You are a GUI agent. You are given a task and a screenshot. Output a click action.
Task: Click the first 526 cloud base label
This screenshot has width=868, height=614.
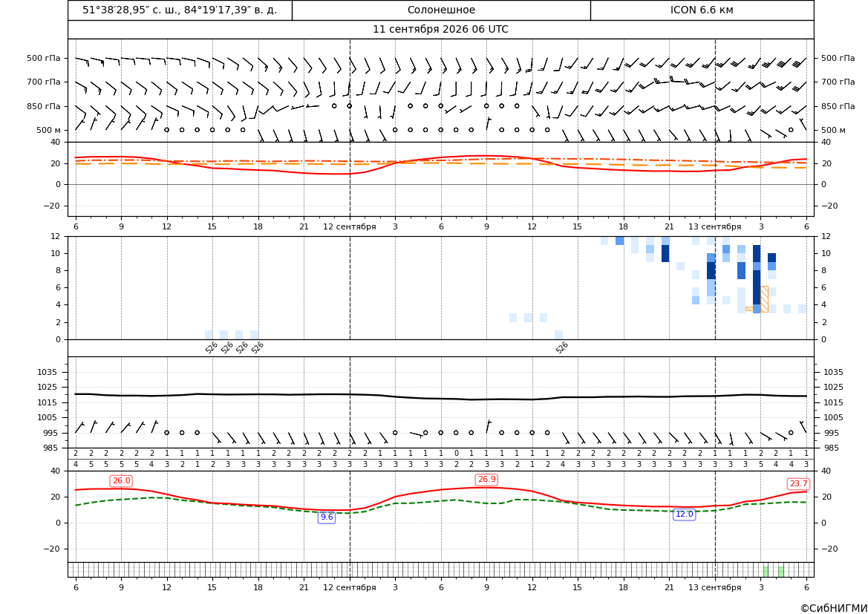[212, 347]
